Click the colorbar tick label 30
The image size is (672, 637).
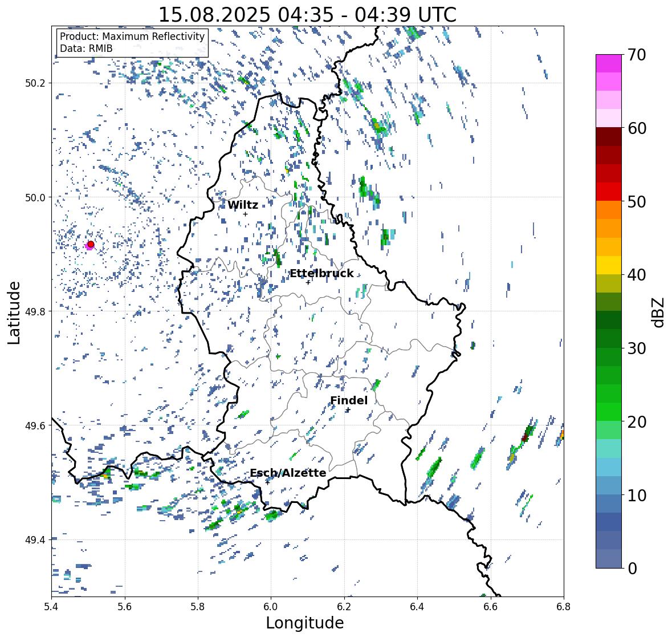tap(637, 348)
